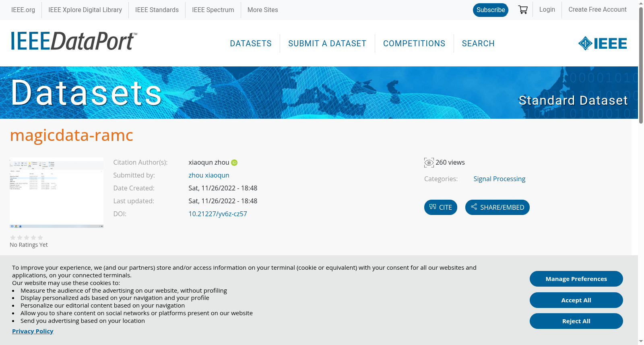
Task: Click the CITE button
Action: coord(441,207)
